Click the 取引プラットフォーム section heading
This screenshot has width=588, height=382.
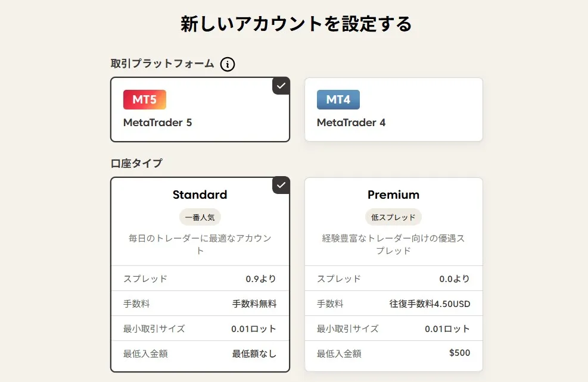[x=162, y=64]
